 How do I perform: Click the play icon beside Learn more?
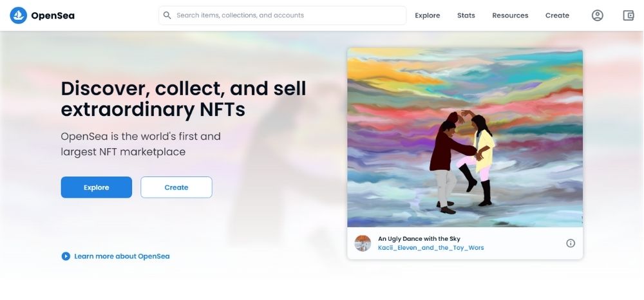[x=66, y=256]
